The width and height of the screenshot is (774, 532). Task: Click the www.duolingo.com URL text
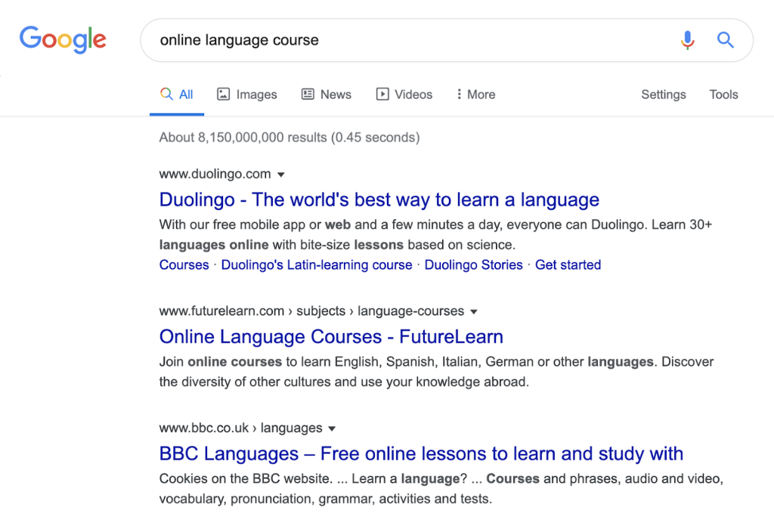(215, 175)
